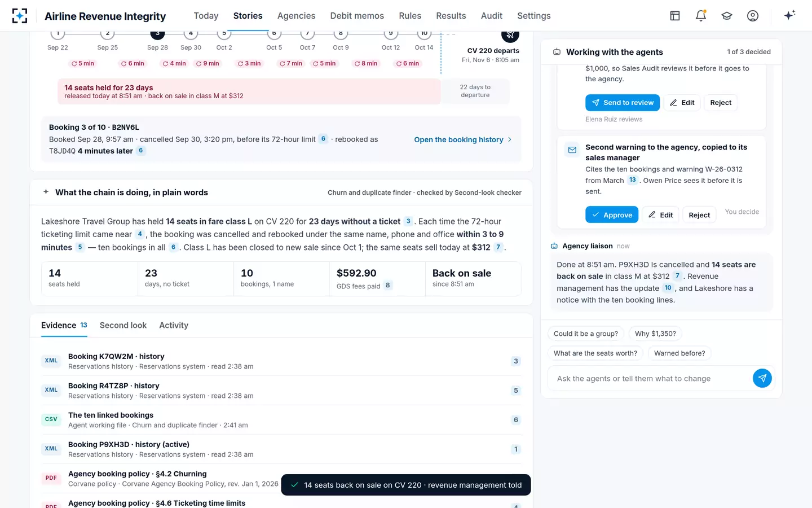Click citation 13 after from March
812x508 pixels.
click(632, 180)
